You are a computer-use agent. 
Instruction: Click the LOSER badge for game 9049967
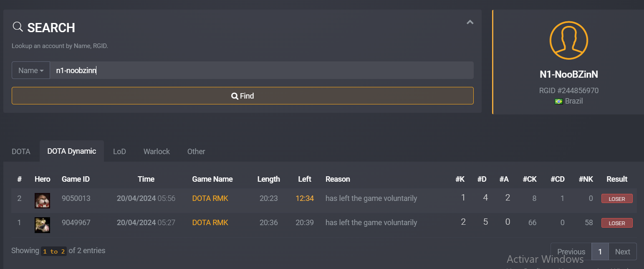pos(617,223)
